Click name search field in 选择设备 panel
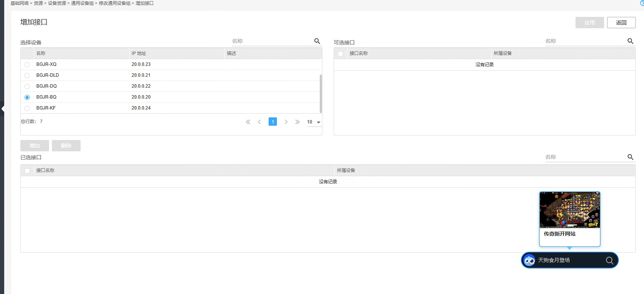Screen dimensions: 644x294 [271, 41]
